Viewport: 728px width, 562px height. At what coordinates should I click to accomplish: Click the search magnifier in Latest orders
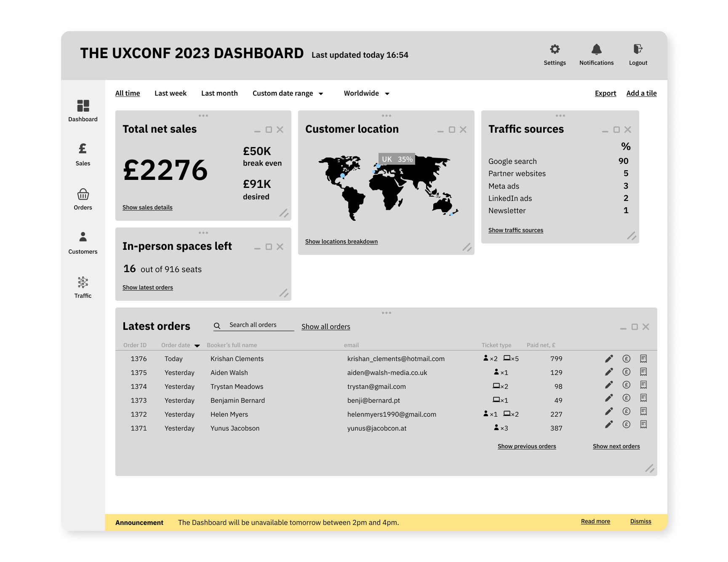point(217,326)
